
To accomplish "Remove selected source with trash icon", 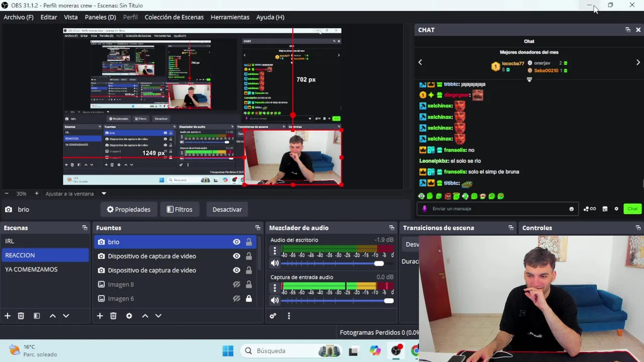I will coord(113,316).
